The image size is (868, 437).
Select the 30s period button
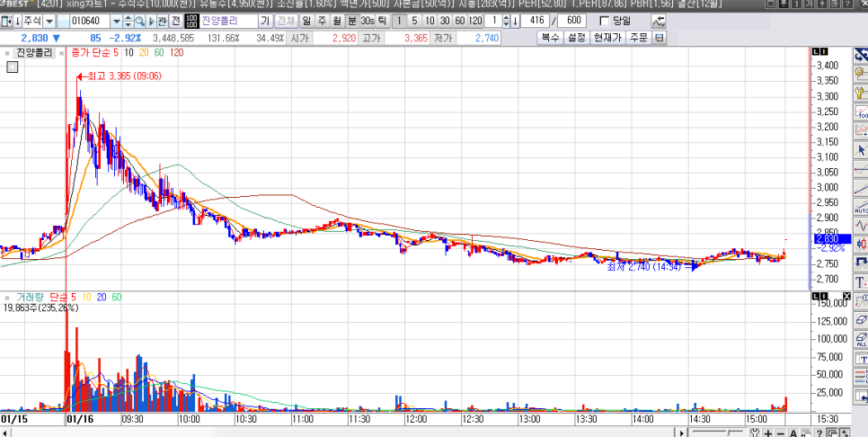(x=367, y=22)
